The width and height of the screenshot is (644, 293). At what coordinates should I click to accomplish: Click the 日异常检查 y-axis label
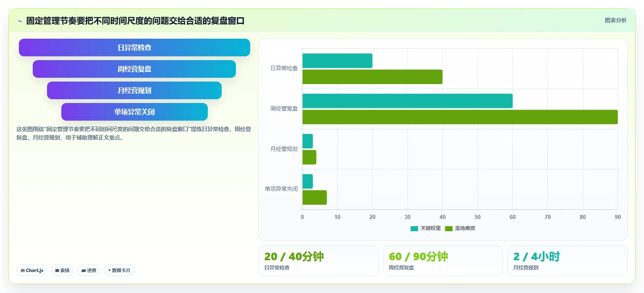[284, 68]
